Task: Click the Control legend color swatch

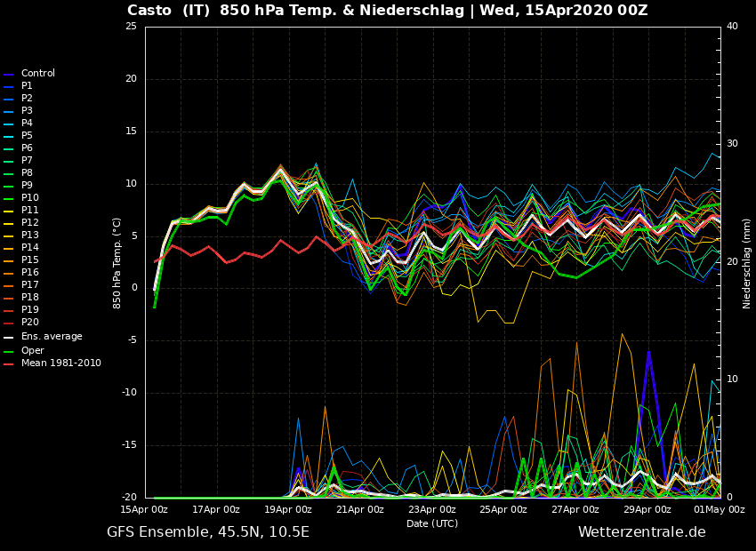Action: [x=8, y=75]
